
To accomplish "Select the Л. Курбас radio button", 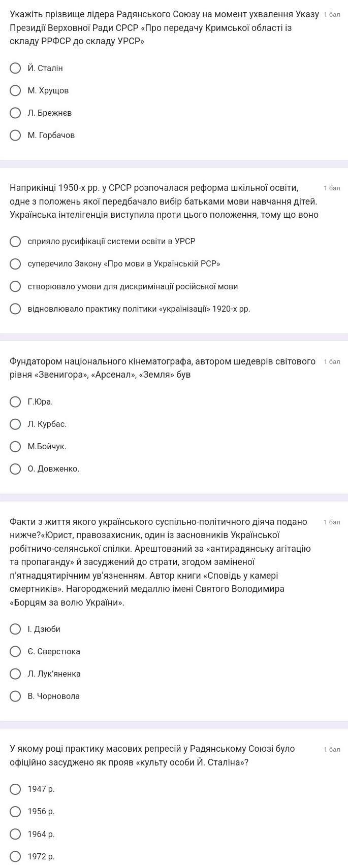I will pyautogui.click(x=16, y=424).
